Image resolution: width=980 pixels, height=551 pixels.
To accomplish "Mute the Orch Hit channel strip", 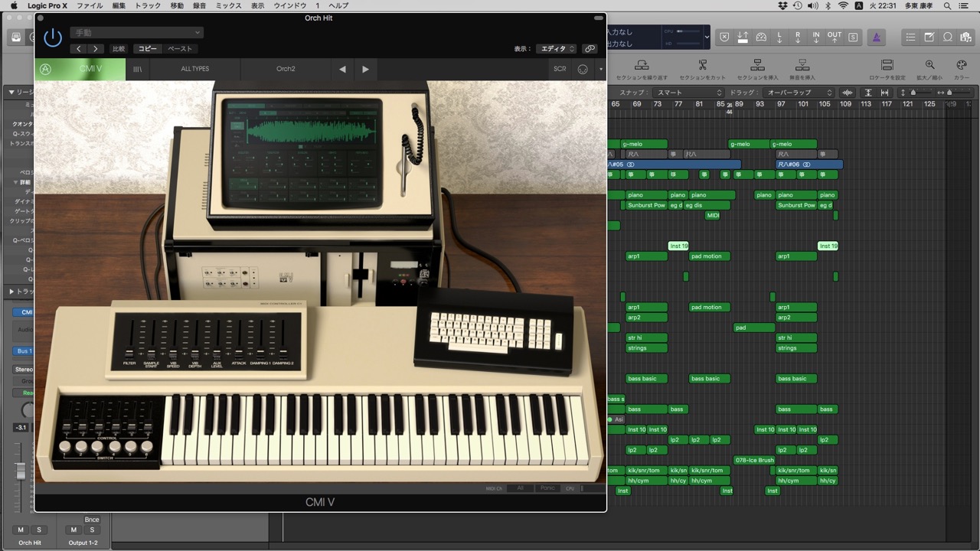I will (21, 530).
